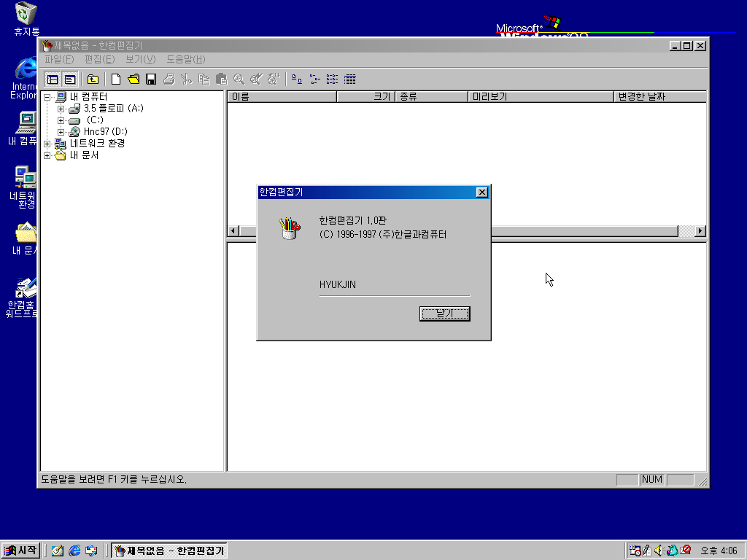The height and width of the screenshot is (560, 747).
Task: Click the Internet Explorer desktop icon
Action: (x=24, y=77)
